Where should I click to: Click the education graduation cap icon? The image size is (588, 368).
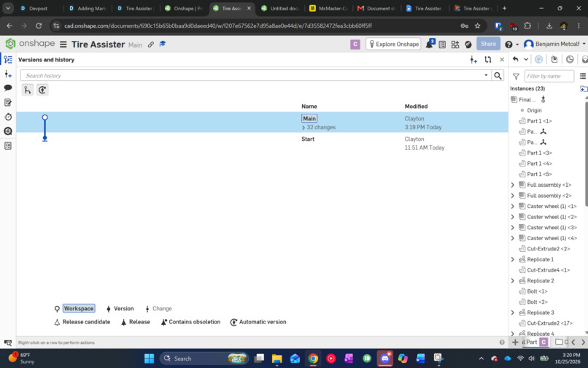pos(163,44)
